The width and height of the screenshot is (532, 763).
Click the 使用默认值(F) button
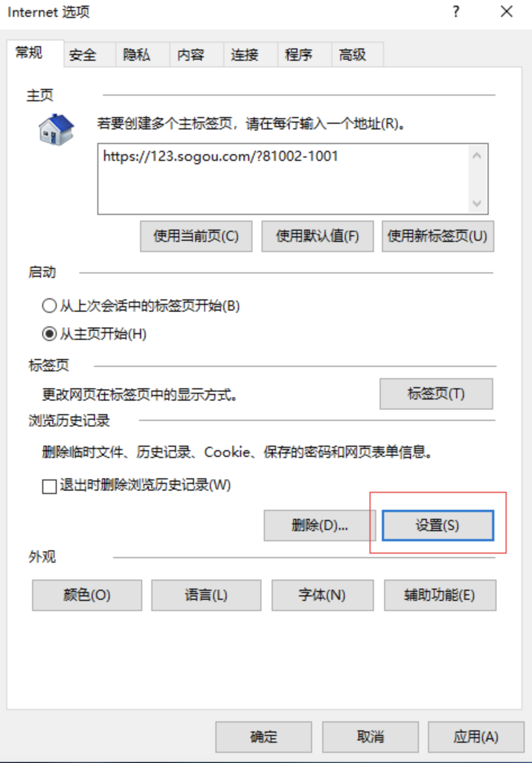[x=317, y=236]
